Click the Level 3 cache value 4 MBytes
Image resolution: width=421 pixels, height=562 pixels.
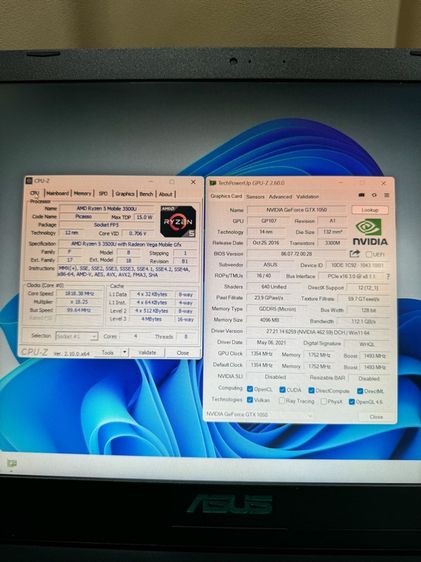coord(152,319)
